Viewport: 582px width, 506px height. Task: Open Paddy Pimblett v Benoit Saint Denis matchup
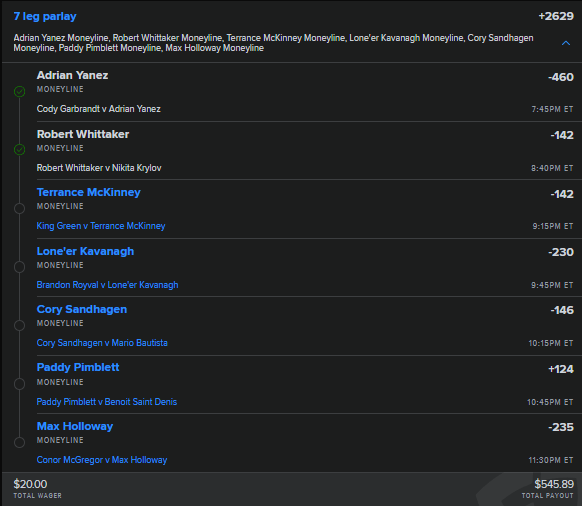point(107,402)
